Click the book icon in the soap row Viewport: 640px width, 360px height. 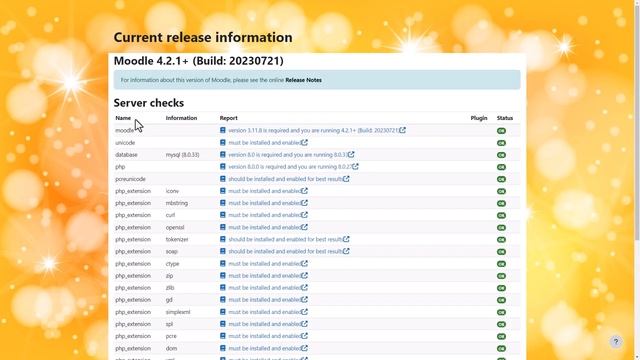222,251
